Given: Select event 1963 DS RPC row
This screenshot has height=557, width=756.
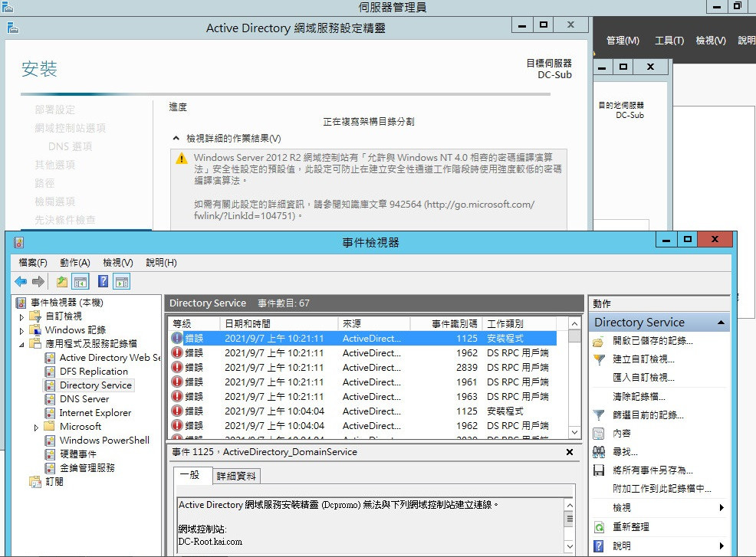Looking at the screenshot, I should (363, 397).
